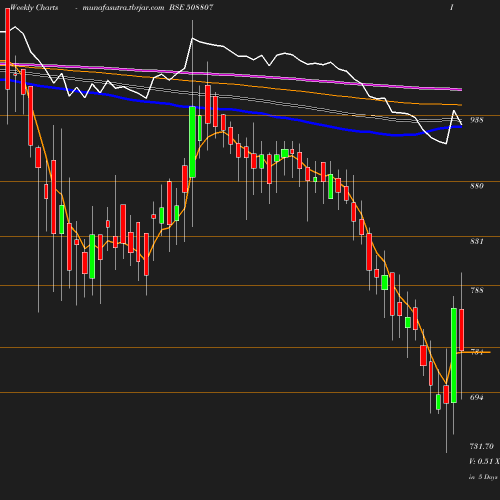Click the 880 price level label
This screenshot has height=500, width=500.
[x=477, y=186]
